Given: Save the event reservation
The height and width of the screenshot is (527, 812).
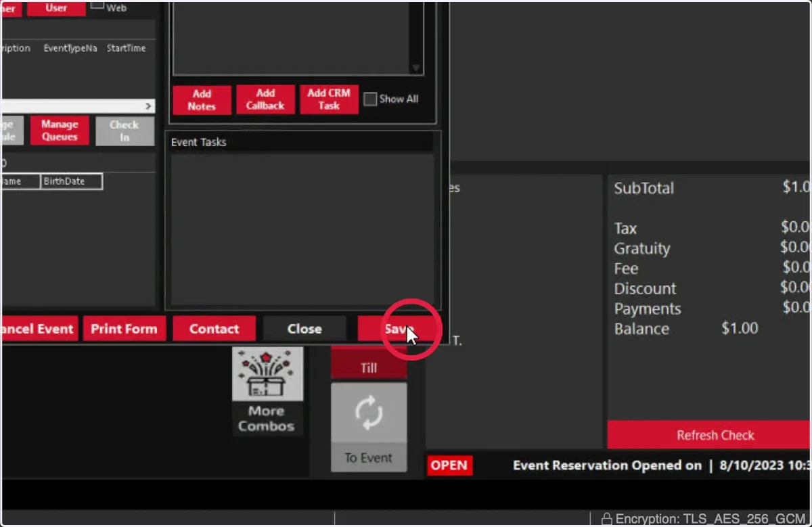Looking at the screenshot, I should [x=399, y=329].
